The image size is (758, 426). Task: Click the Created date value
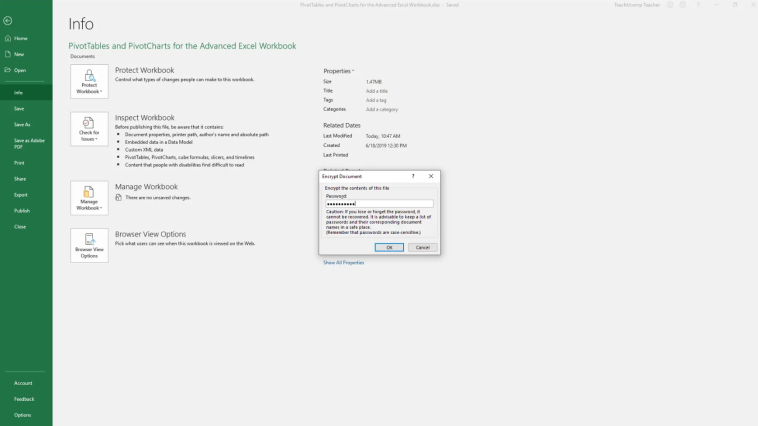coord(386,146)
